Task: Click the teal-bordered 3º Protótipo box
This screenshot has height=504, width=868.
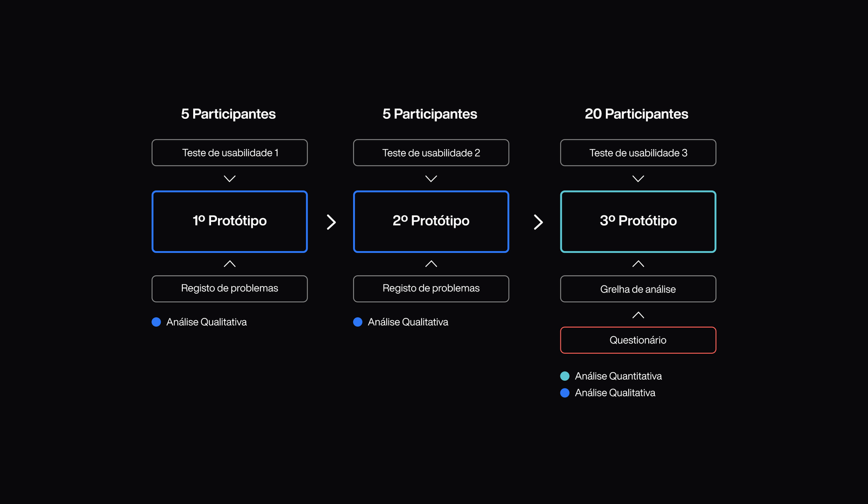Action: click(x=638, y=221)
